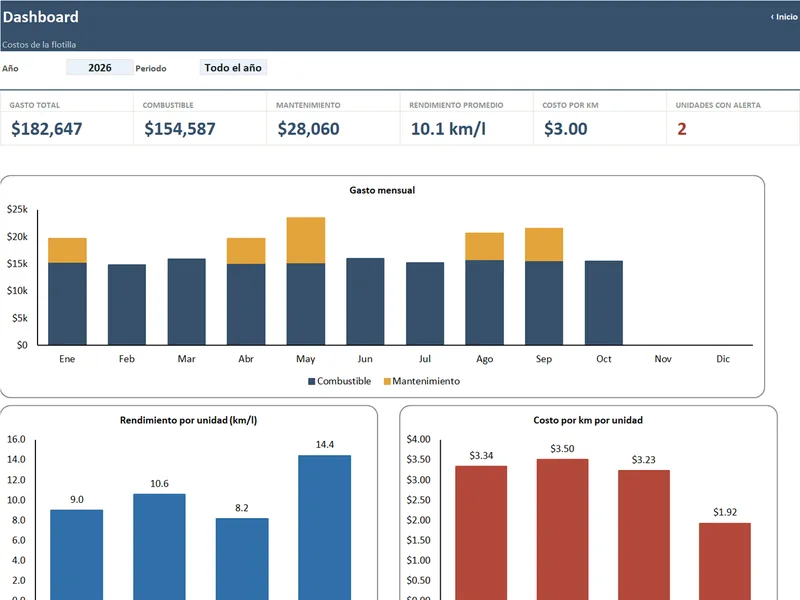Open the Periodo 'Todo el año' selector
The width and height of the screenshot is (800, 600).
pyautogui.click(x=233, y=67)
